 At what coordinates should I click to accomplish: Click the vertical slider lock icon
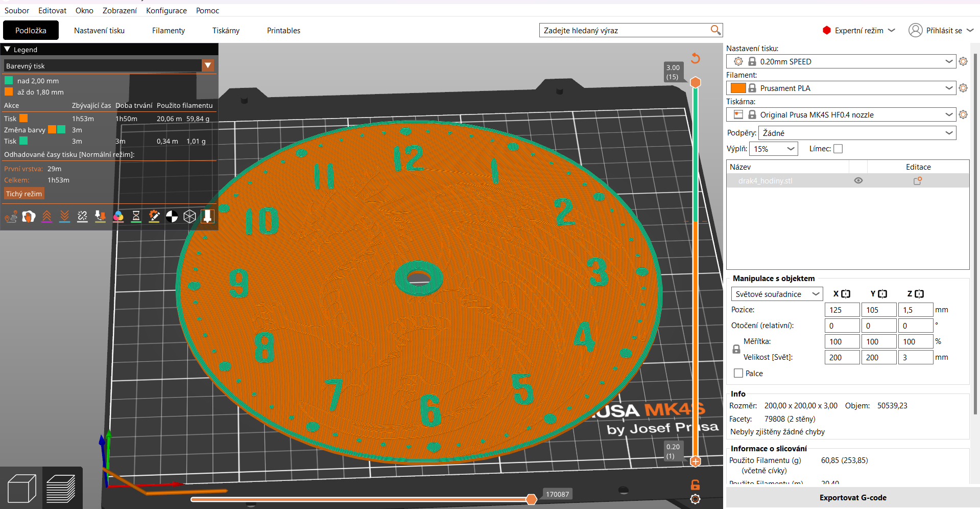pyautogui.click(x=695, y=484)
